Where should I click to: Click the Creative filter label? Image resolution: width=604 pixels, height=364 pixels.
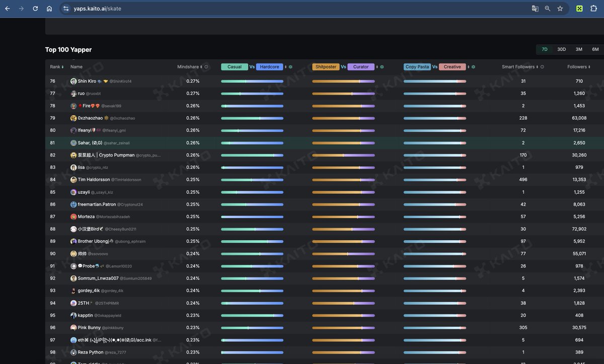pos(452,67)
